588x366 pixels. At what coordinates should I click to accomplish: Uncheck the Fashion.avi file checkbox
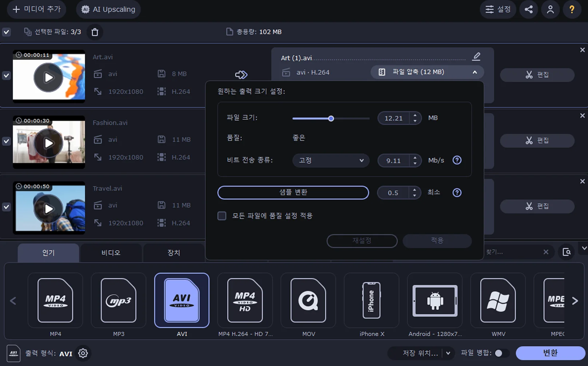click(x=7, y=141)
